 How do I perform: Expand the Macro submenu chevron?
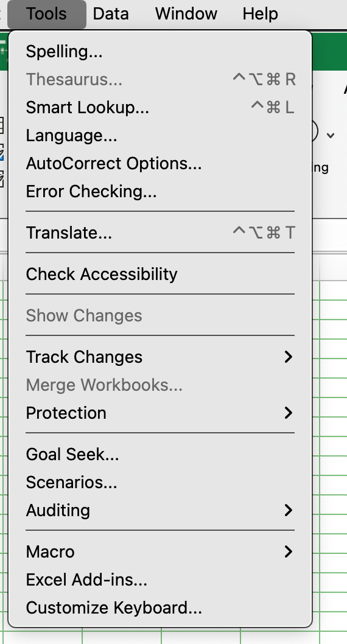pos(289,551)
